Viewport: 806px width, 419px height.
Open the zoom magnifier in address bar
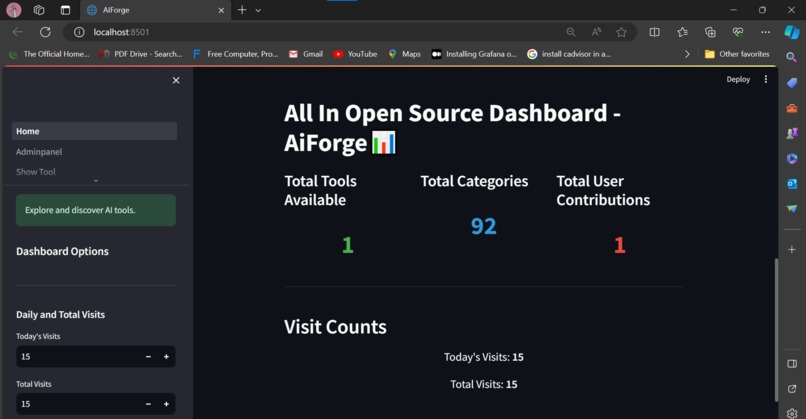click(x=571, y=32)
